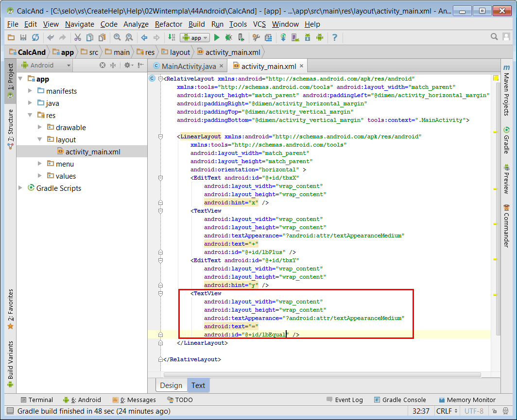Open the Maven Projects side panel
The image size is (517, 420).
506,90
